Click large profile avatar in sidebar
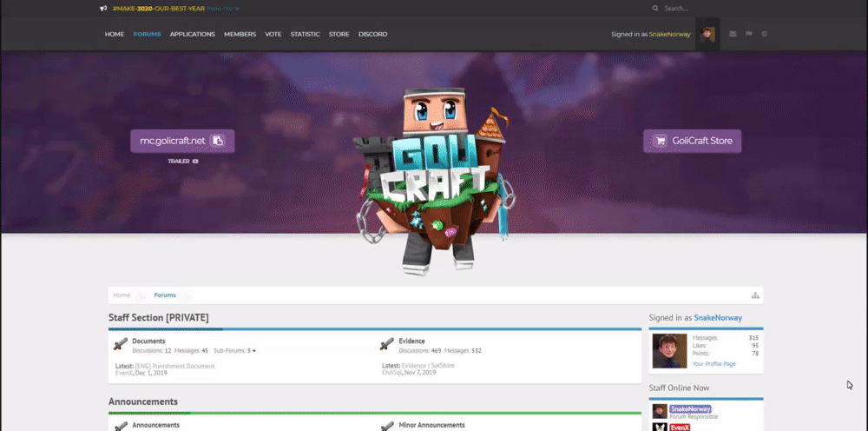868x431 pixels. point(669,351)
